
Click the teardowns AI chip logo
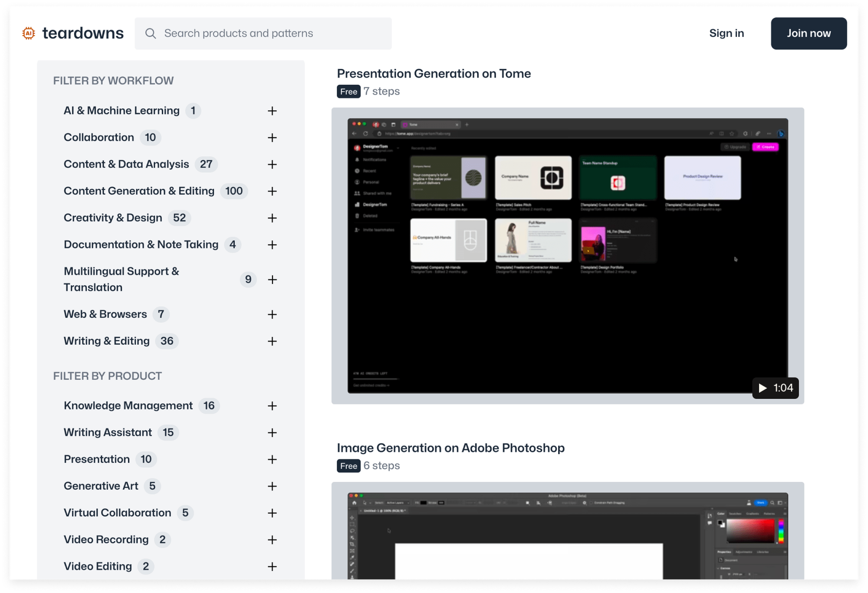tap(29, 33)
